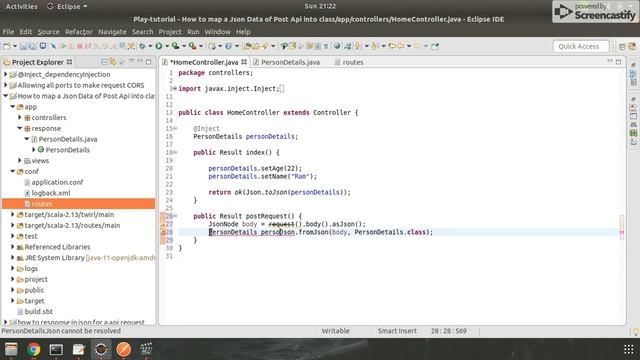Select logback.xml in the tree
640x360 pixels.
[51, 193]
